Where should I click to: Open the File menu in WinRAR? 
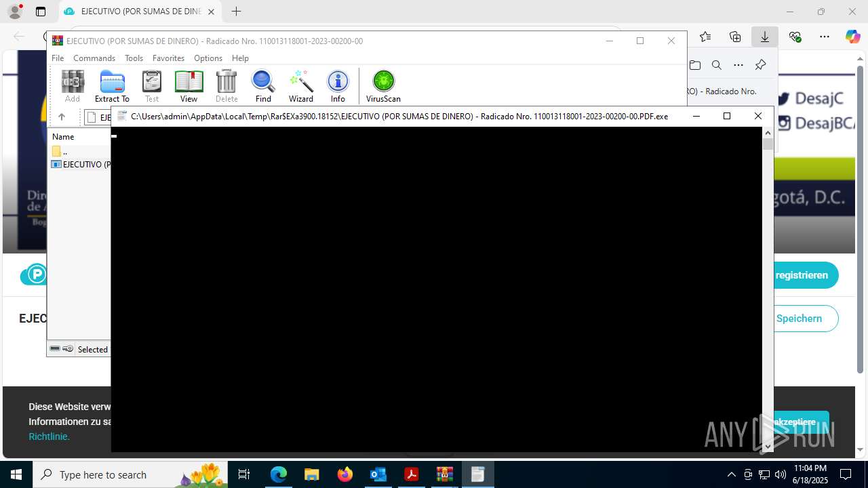(x=58, y=58)
